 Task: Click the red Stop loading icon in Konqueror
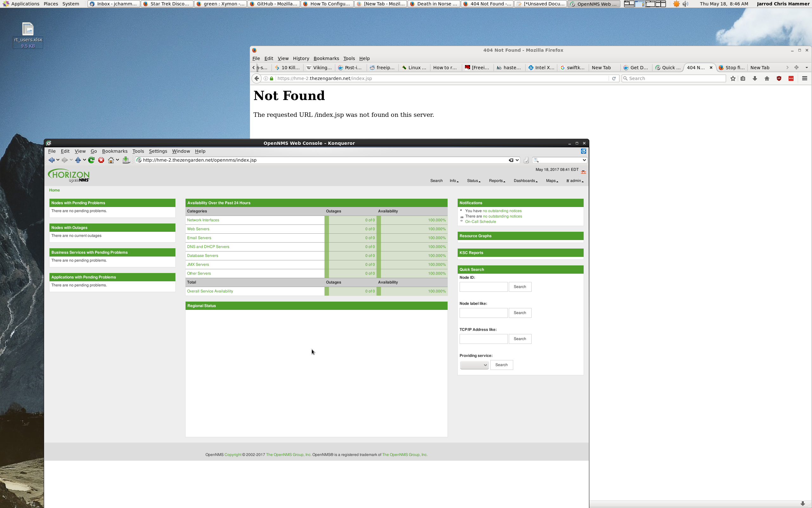101,160
